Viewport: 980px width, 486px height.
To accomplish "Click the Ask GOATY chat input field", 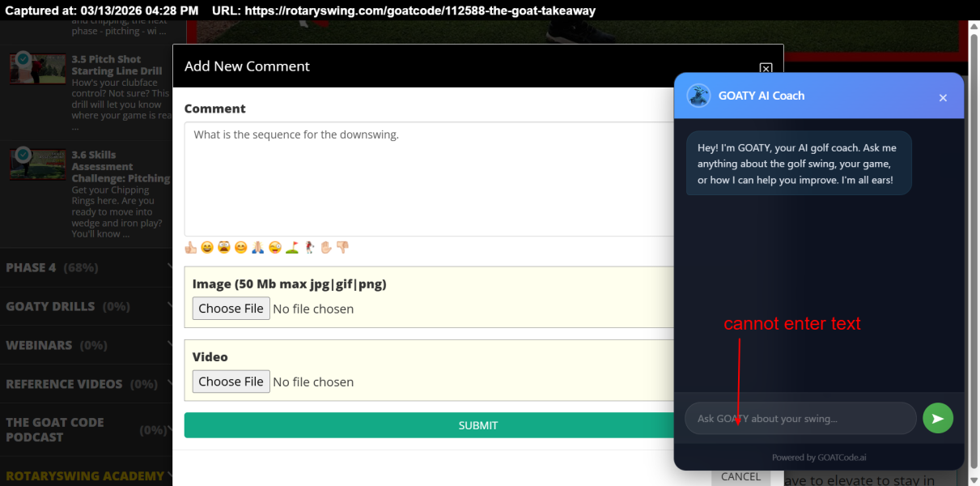I will pyautogui.click(x=800, y=419).
